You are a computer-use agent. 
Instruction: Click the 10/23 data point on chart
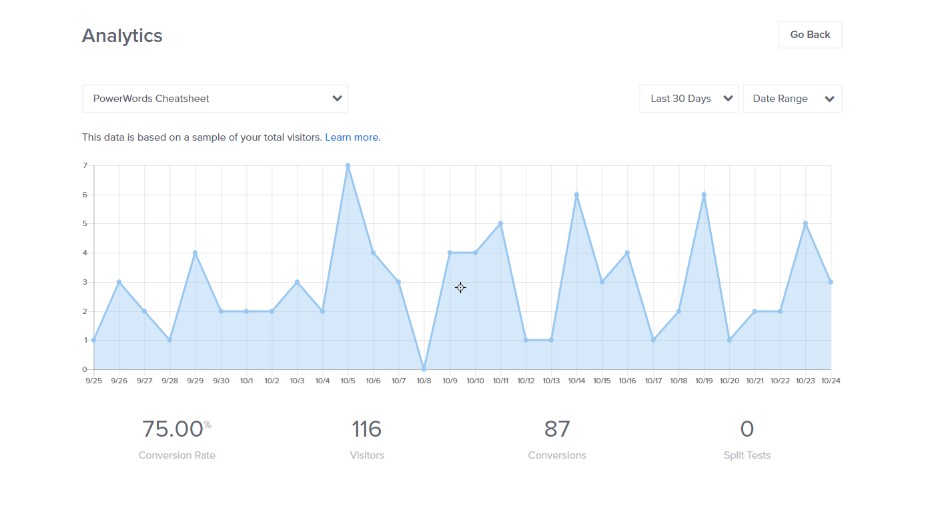tap(806, 224)
